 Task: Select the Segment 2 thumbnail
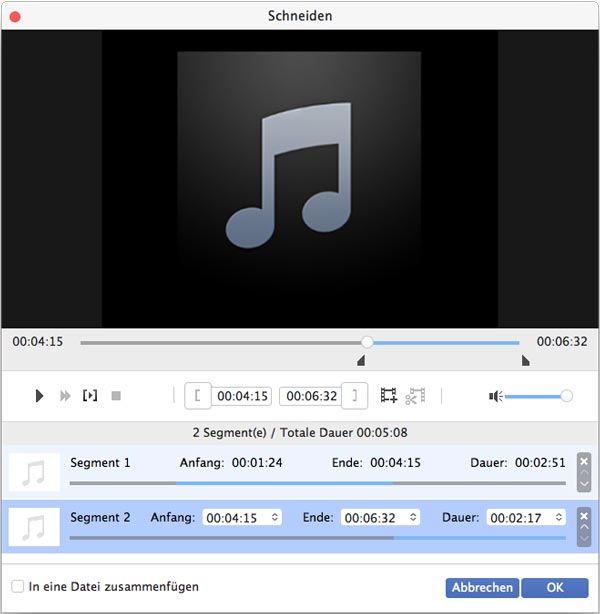[34, 527]
